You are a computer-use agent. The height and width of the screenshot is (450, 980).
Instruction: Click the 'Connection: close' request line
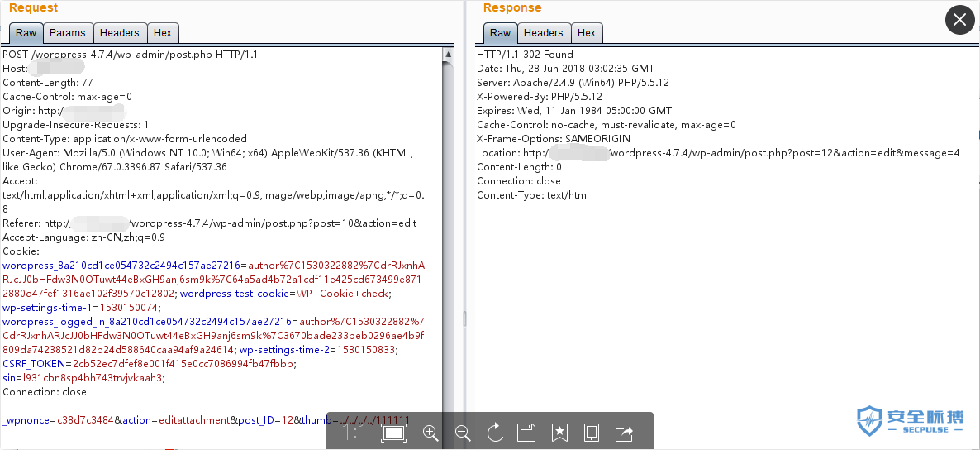tap(45, 392)
